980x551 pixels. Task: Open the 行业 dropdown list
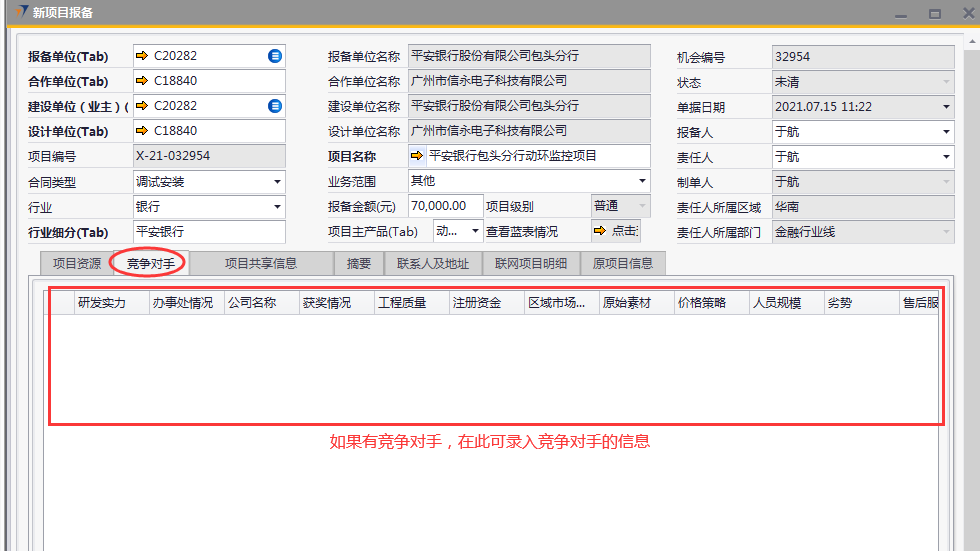277,207
